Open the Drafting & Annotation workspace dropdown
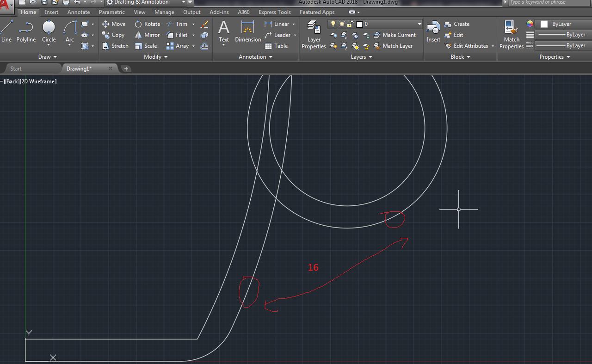Viewport: 592px width, 364px height. 183,2
